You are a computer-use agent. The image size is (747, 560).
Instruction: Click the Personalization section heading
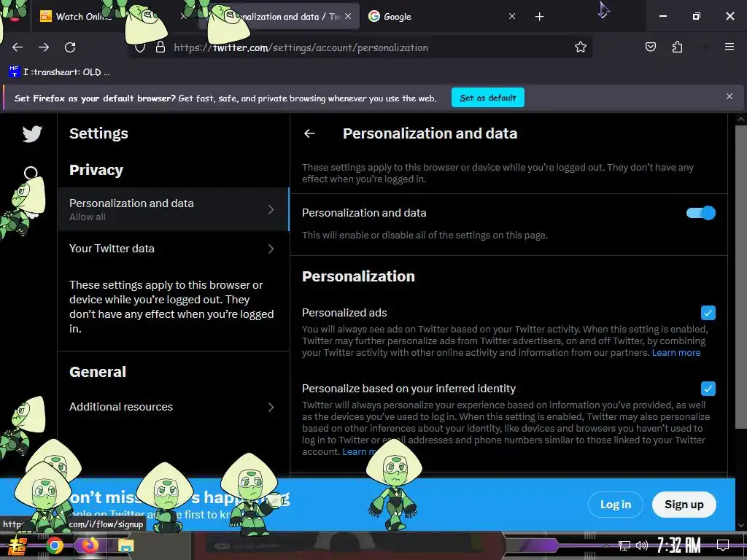tap(358, 276)
